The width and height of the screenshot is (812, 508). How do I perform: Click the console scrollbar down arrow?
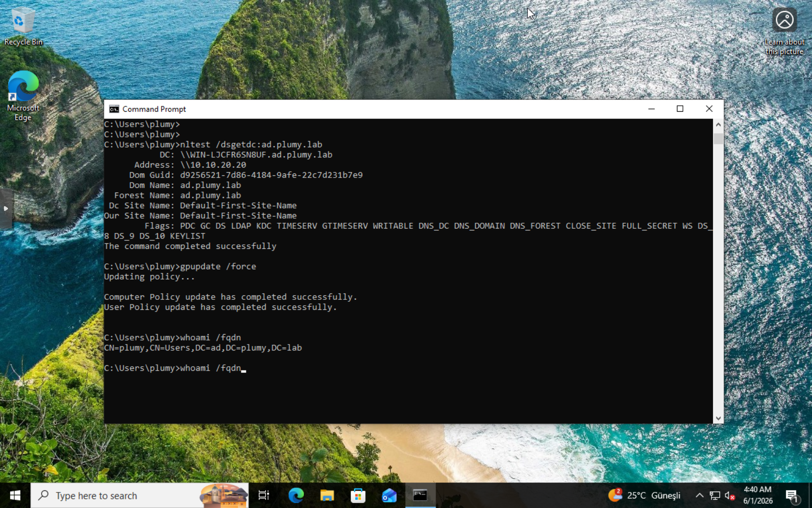click(718, 418)
